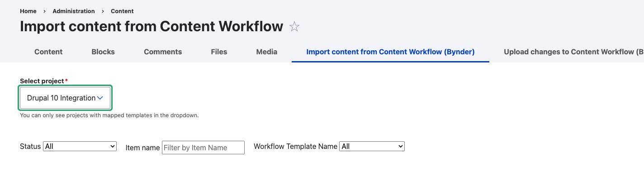Open the Status filter dropdown
The image size is (644, 172).
(80, 147)
